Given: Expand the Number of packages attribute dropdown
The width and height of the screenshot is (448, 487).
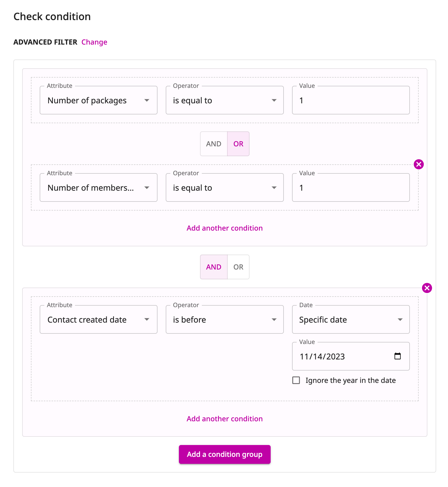Looking at the screenshot, I should (x=98, y=100).
